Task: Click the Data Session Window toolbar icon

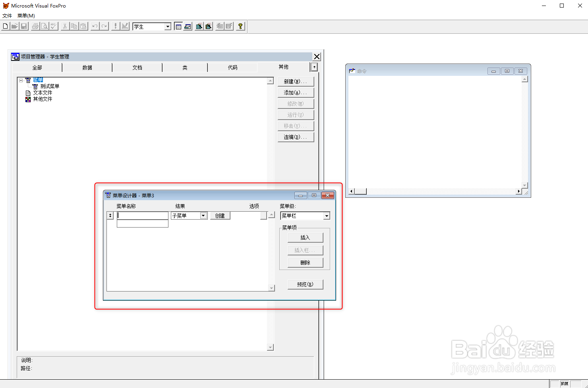Action: coord(188,26)
